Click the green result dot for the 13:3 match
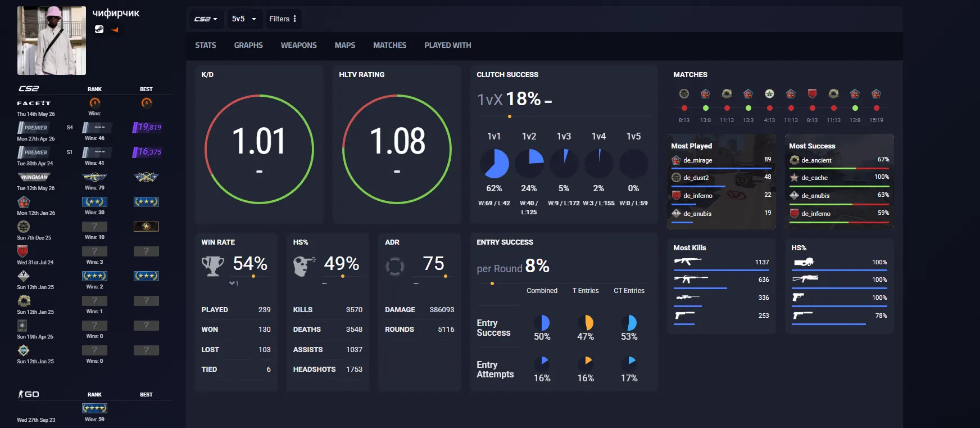Viewport: 980px width, 428px height. [748, 108]
